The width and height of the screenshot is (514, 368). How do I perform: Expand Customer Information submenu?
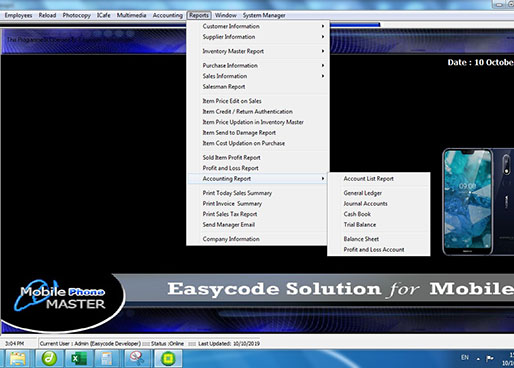click(258, 26)
